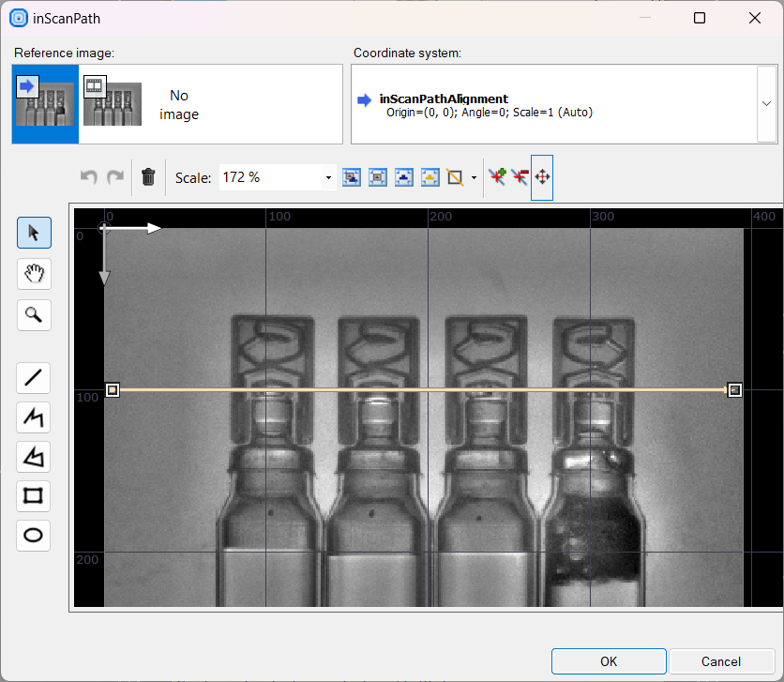
Task: Click the remove point tool with red minus
Action: (519, 176)
